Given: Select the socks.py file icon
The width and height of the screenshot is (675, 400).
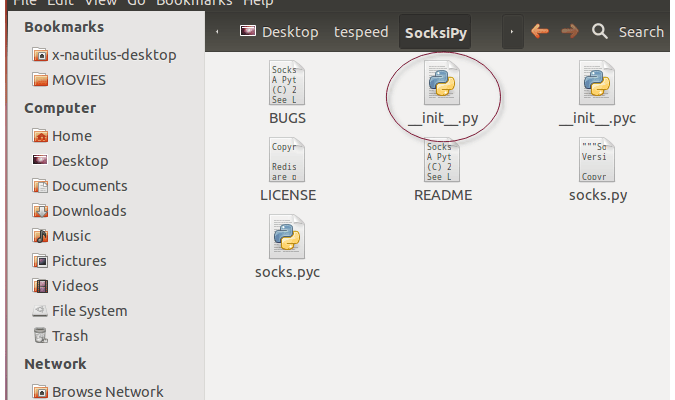Looking at the screenshot, I should (597, 160).
